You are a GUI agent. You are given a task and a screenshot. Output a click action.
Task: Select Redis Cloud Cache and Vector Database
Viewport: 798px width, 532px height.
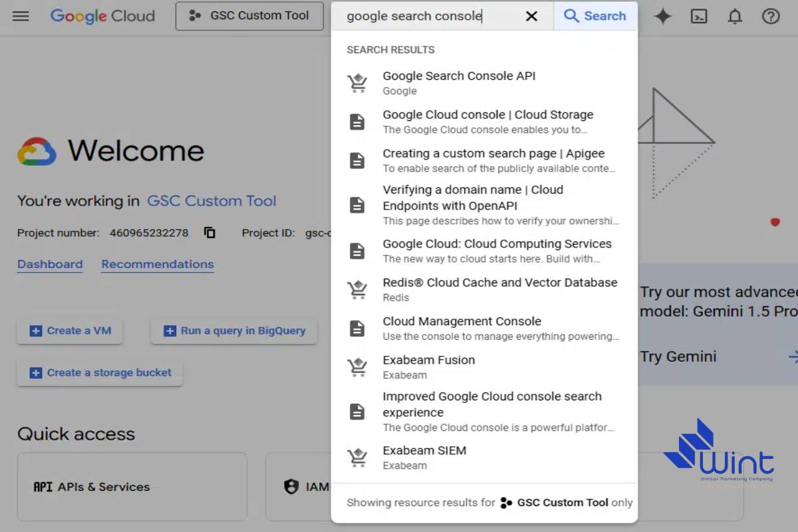484,289
